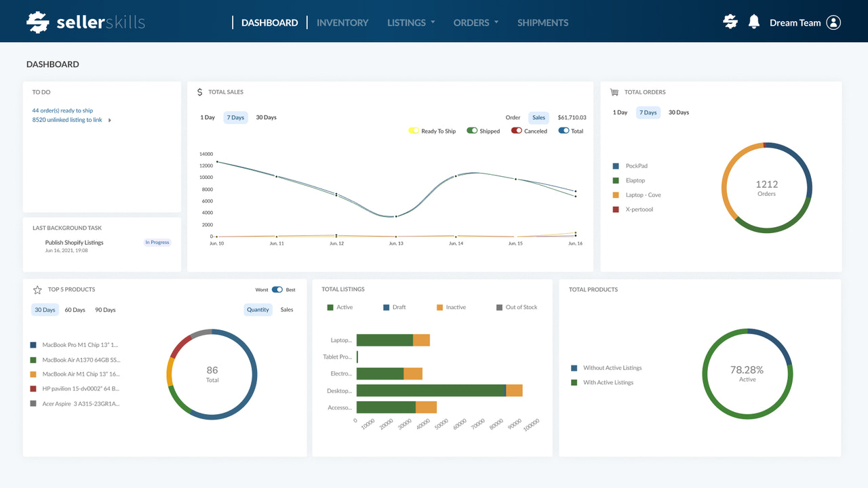
Task: Click the small SellerSkills icon beside the bell
Action: click(x=730, y=22)
